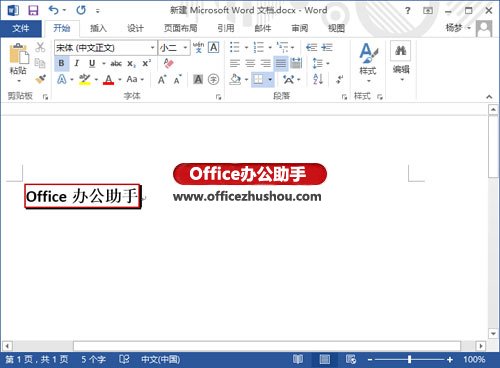Expand Font dialog launcher in 字体 group

click(218, 97)
